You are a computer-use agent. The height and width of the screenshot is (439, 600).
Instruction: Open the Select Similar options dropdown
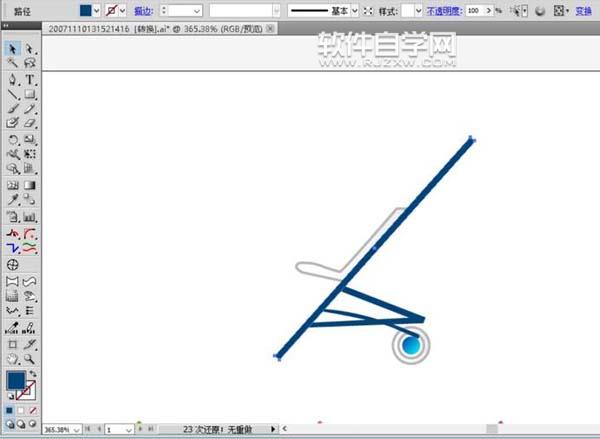[525, 11]
